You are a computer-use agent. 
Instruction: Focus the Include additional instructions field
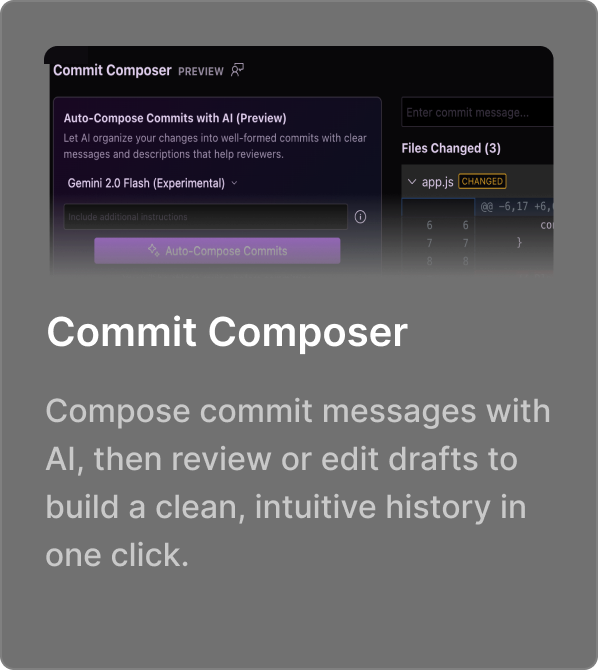206,217
